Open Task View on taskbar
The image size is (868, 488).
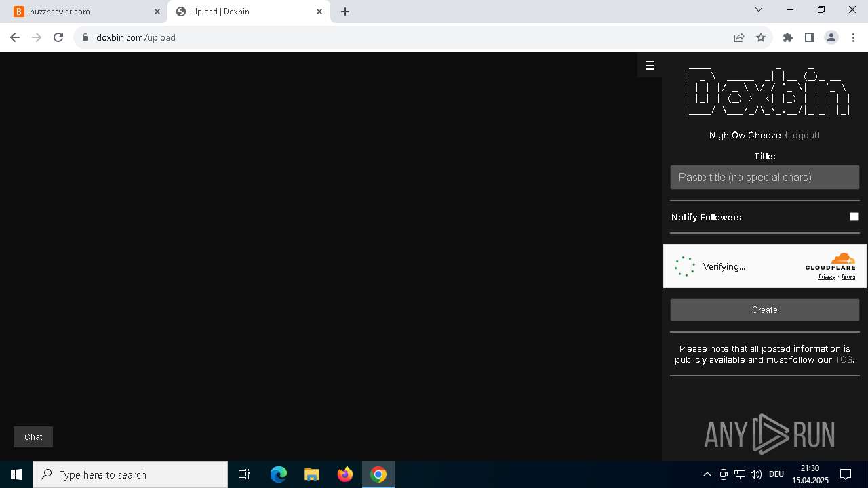tap(244, 474)
